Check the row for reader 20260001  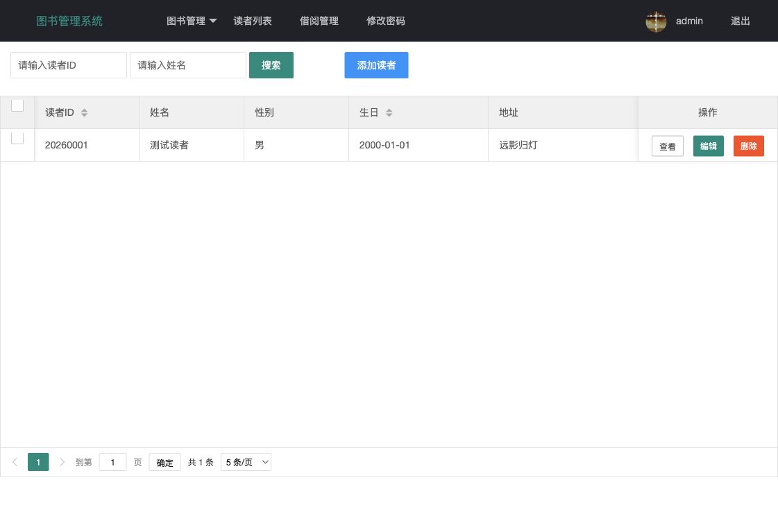pos(17,138)
